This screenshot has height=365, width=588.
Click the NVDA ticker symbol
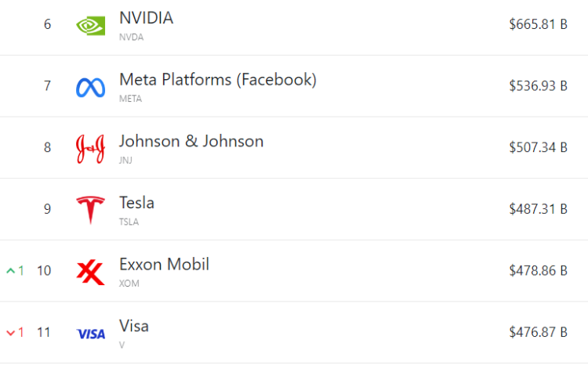click(129, 37)
